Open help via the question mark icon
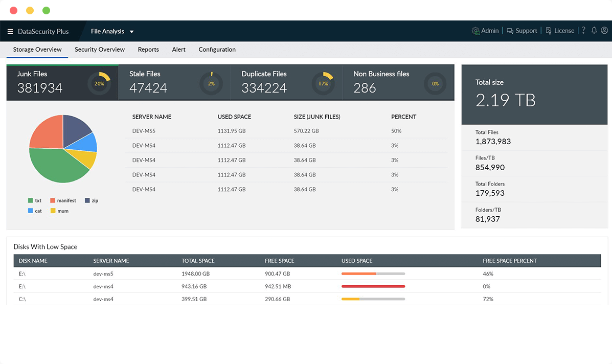This screenshot has width=612, height=364. tap(583, 31)
